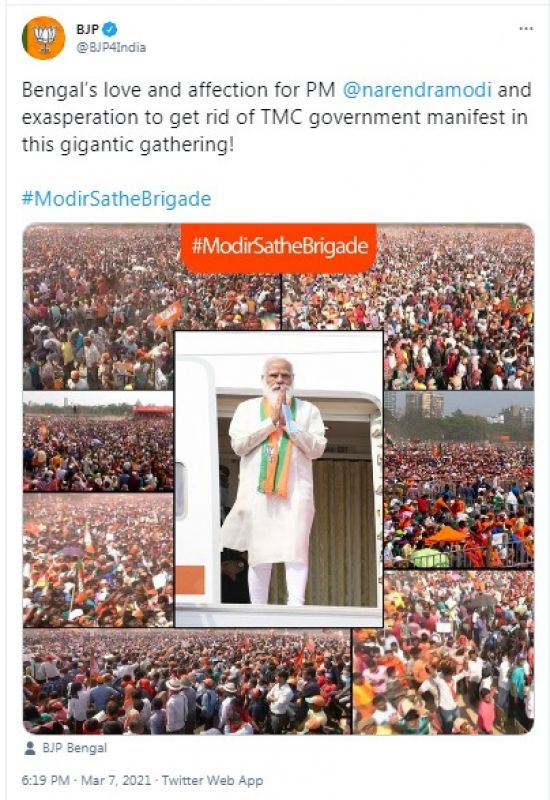Open the @BJP4India handle
The width and height of the screenshot is (550, 800).
click(111, 47)
